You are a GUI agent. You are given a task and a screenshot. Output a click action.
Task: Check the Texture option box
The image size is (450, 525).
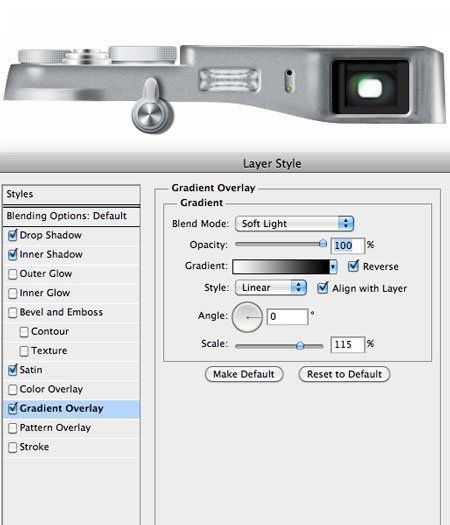coord(24,351)
